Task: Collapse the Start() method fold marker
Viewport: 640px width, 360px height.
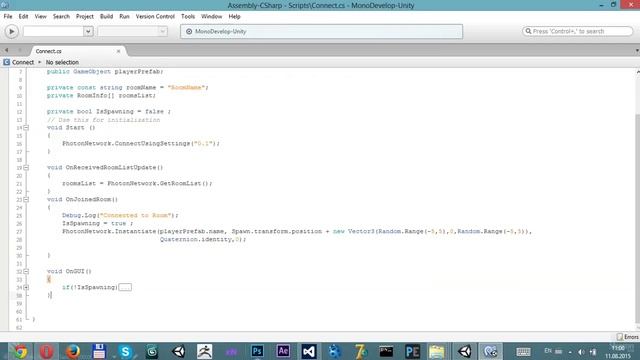Action: coord(26,128)
